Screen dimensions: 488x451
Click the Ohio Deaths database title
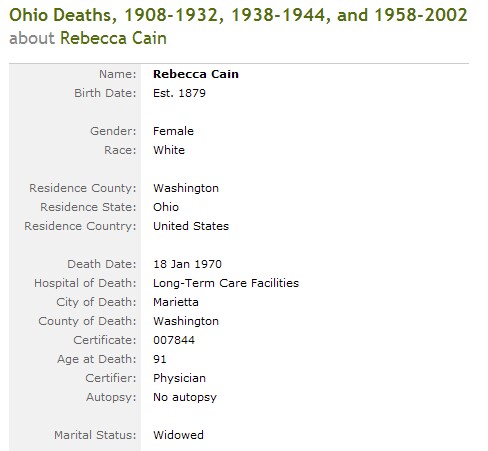coord(238,15)
